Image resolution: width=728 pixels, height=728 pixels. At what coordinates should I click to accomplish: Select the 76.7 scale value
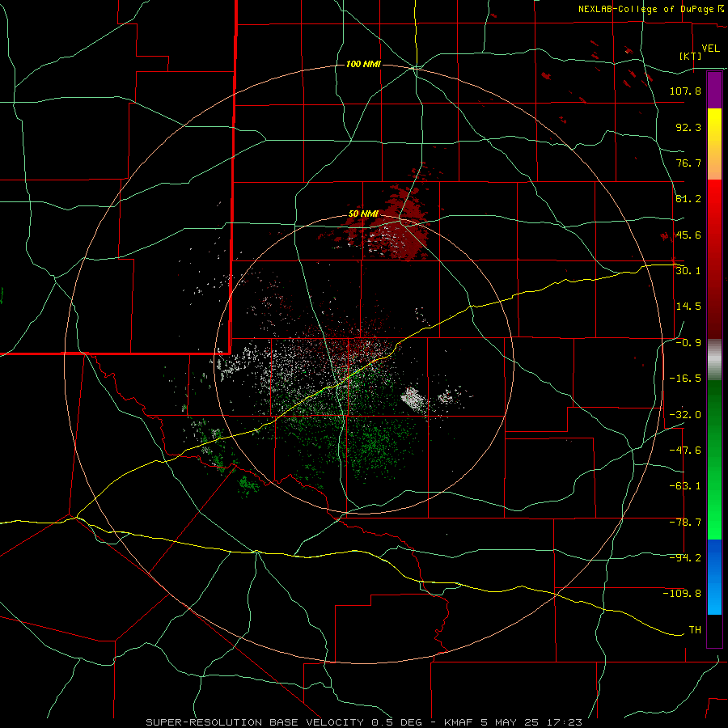click(688, 163)
